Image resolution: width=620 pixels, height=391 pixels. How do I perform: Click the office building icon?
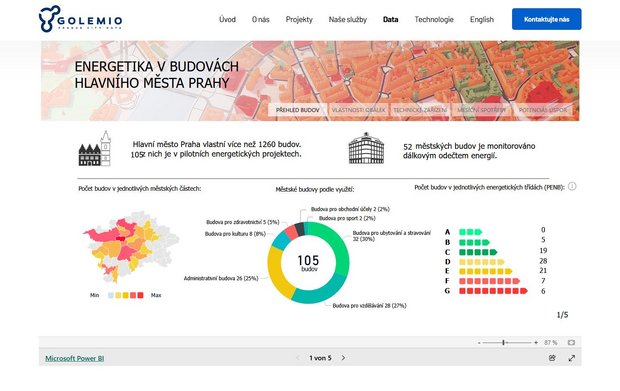click(366, 148)
